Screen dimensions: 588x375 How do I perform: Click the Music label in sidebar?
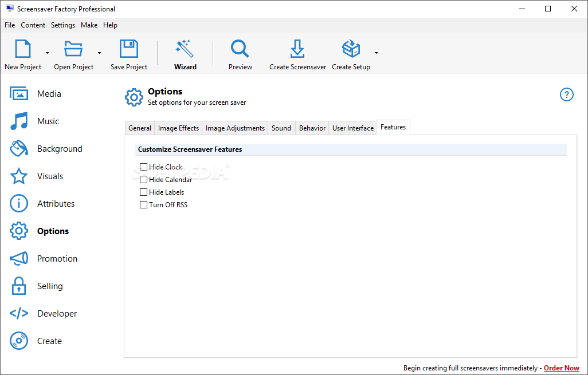48,121
